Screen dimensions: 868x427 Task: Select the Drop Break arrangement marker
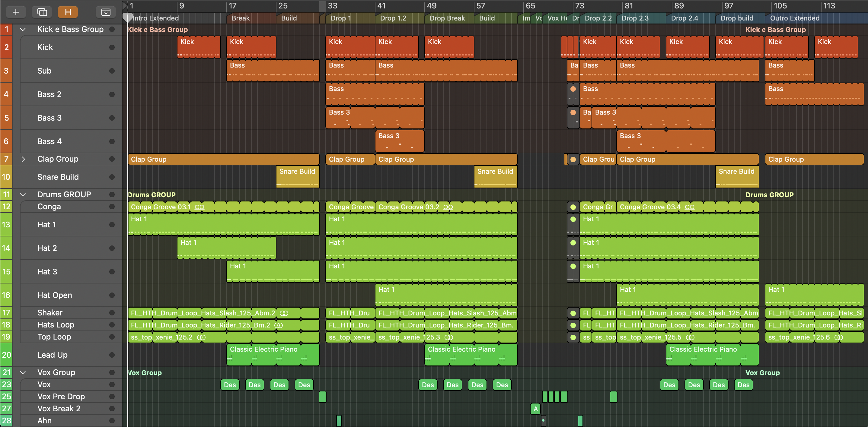449,18
